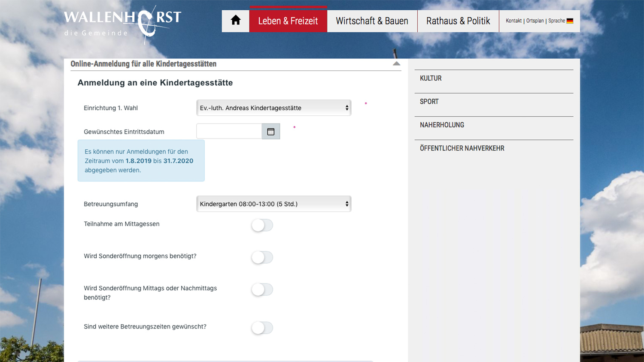Enable weitere Betreuungszeiten switch

(x=262, y=328)
